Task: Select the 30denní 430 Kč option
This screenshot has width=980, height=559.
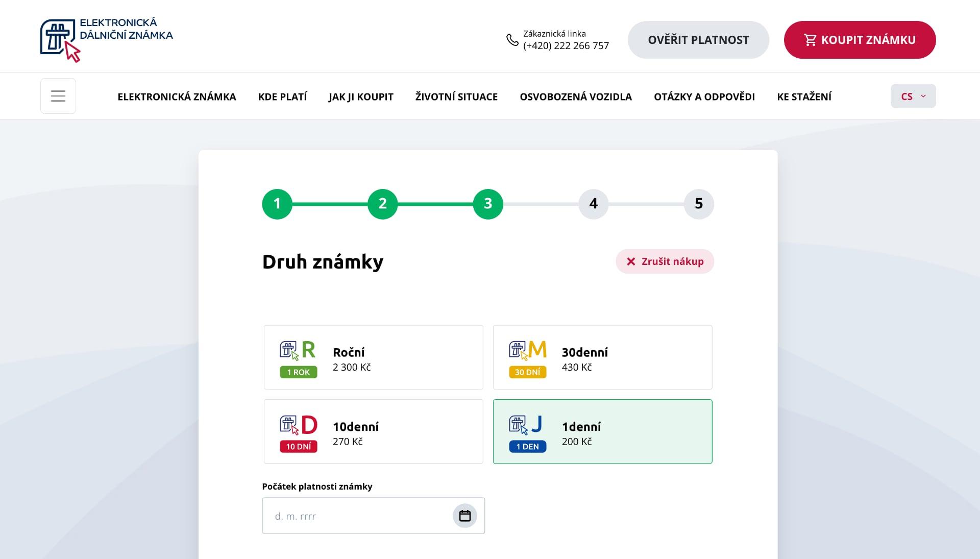Action: tap(603, 357)
